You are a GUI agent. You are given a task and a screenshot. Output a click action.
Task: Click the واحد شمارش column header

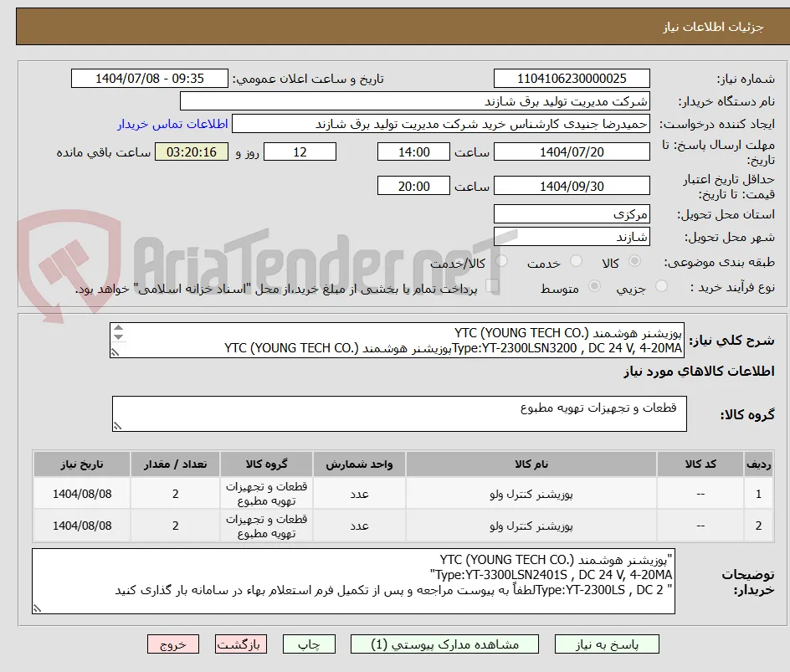(359, 464)
